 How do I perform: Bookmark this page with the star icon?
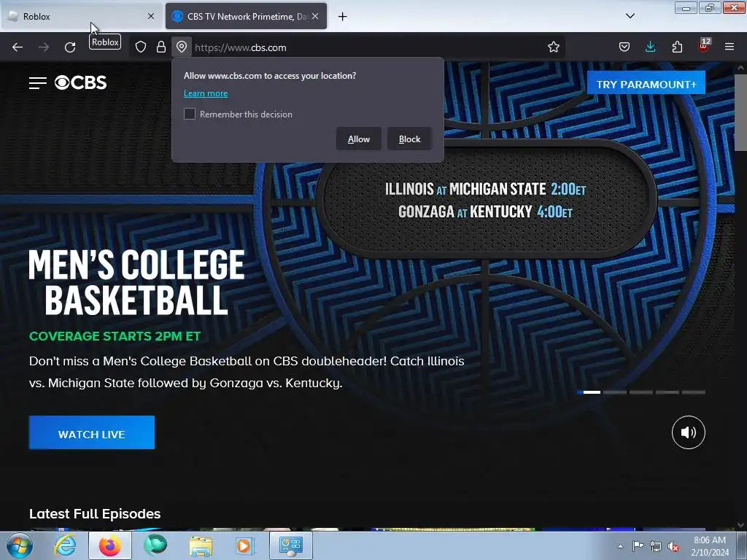coord(553,47)
